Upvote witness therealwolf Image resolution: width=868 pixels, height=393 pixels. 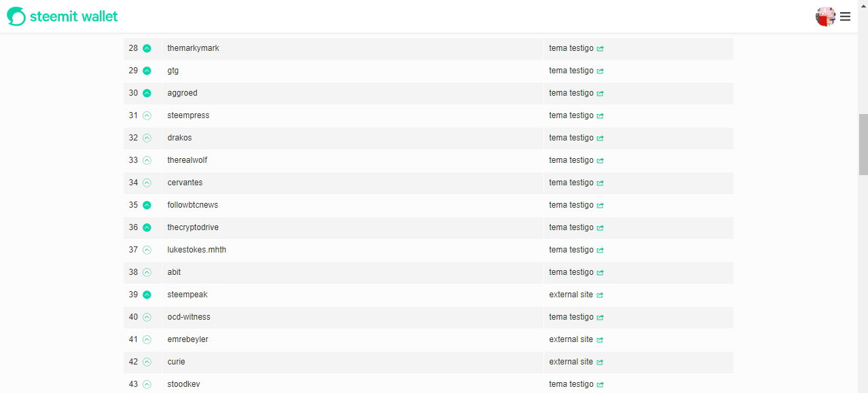147,160
